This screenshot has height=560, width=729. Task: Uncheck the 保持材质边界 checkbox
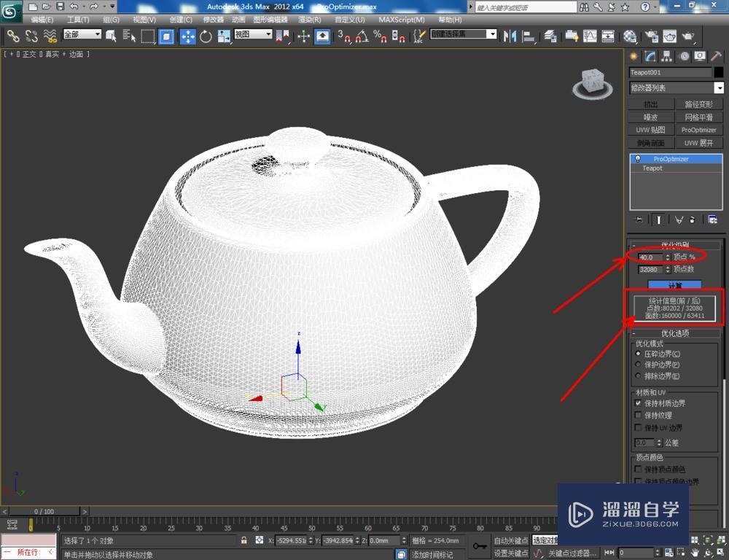638,403
